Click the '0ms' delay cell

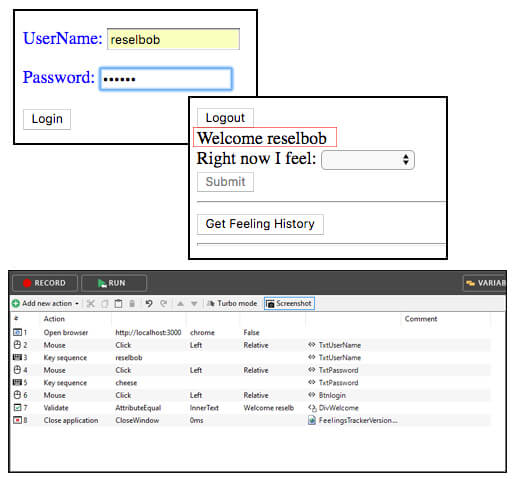pos(196,420)
